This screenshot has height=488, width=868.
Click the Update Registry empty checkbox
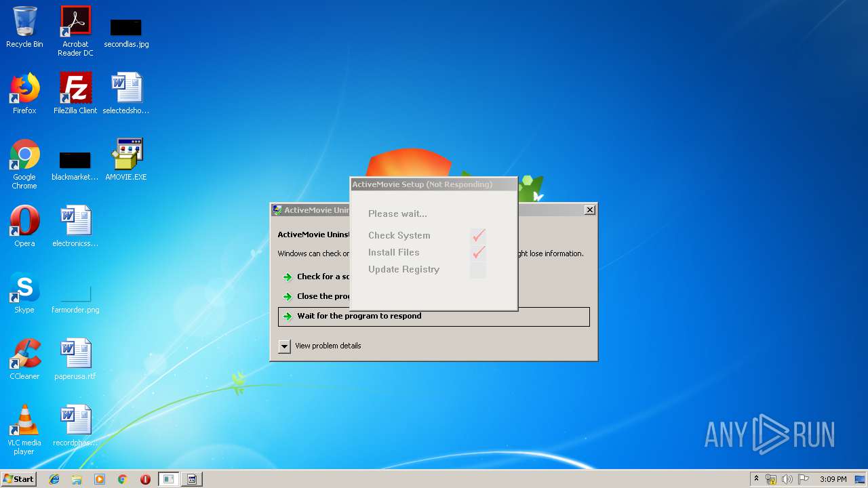pyautogui.click(x=479, y=270)
